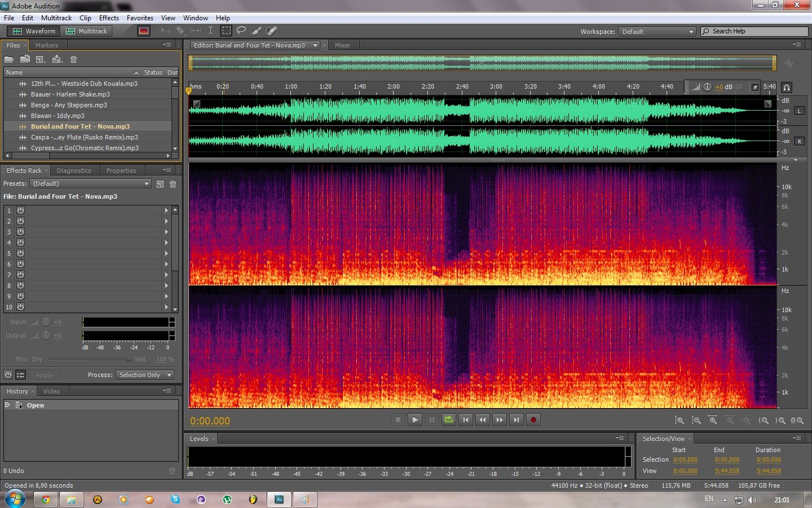The width and height of the screenshot is (812, 508).
Task: Move playhead to next marker button
Action: click(517, 420)
